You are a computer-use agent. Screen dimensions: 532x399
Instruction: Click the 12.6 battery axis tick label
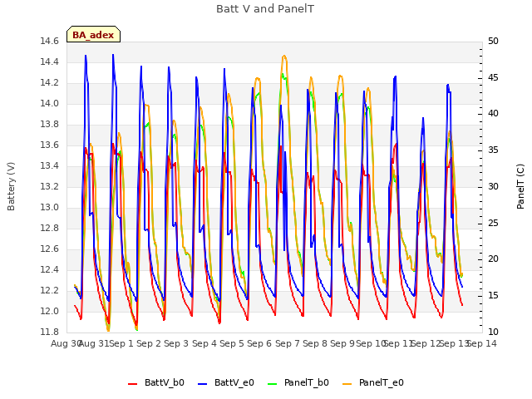coord(49,249)
